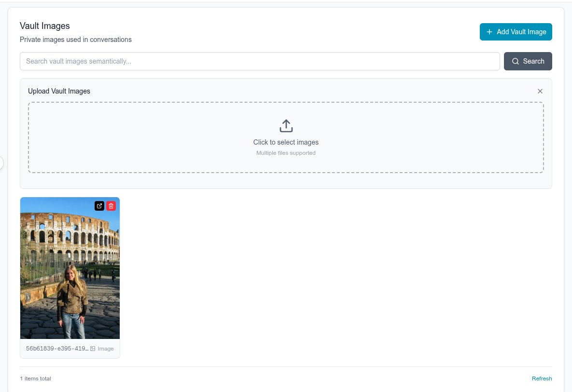Open the Colosseum image thumbnail
The width and height of the screenshot is (572, 392).
tap(70, 268)
